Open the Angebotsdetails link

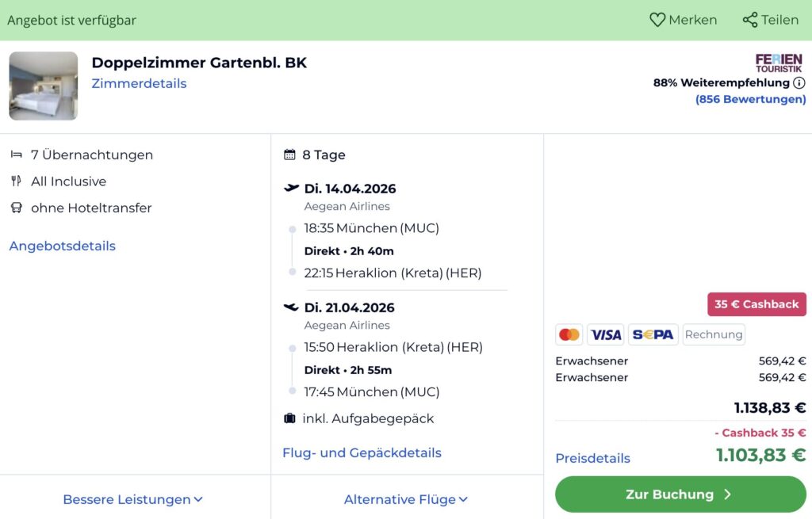point(62,246)
